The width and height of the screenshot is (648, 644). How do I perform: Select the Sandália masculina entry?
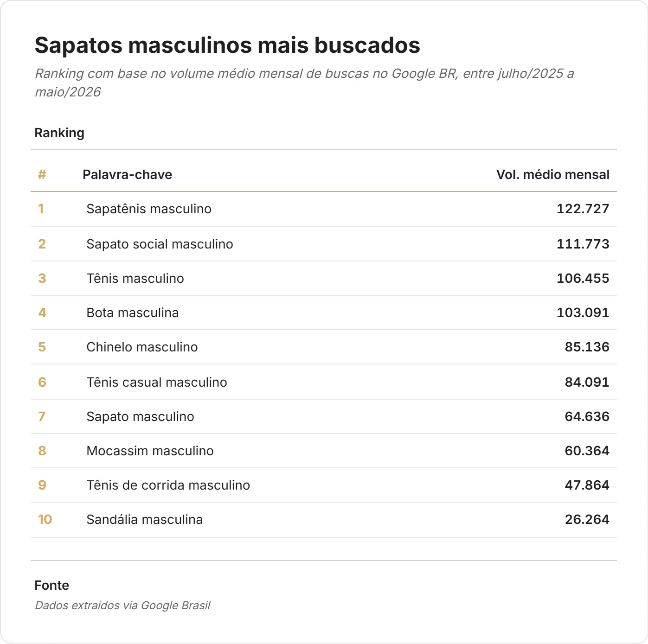[324, 519]
